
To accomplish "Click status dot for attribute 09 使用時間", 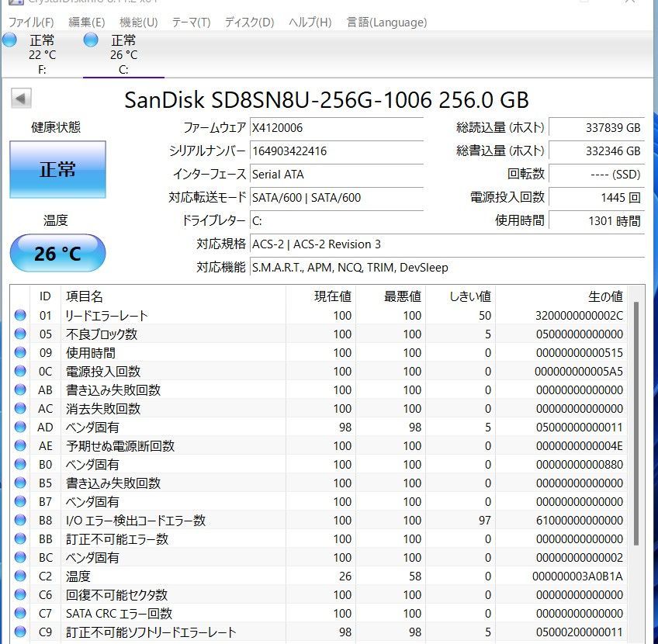I will point(20,352).
